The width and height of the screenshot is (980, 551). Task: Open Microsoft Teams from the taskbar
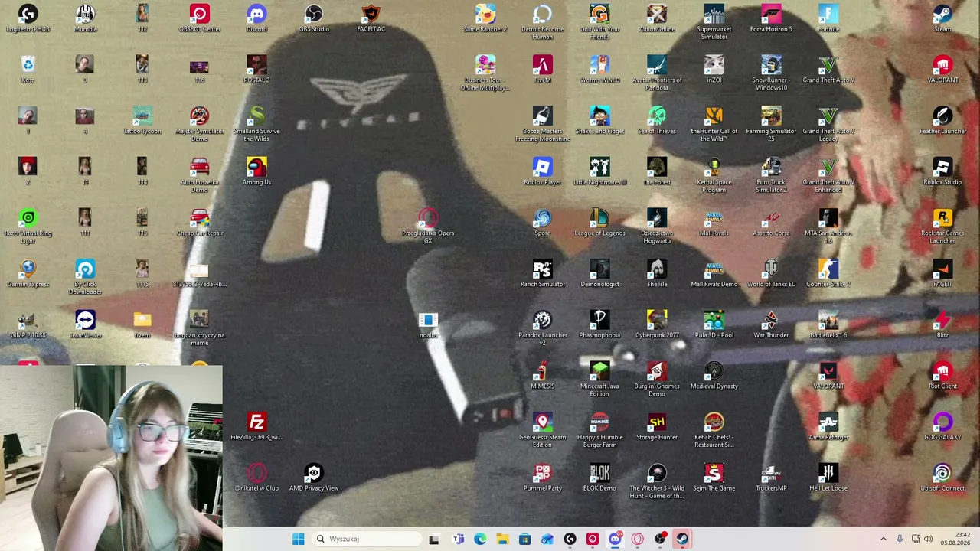(x=458, y=539)
